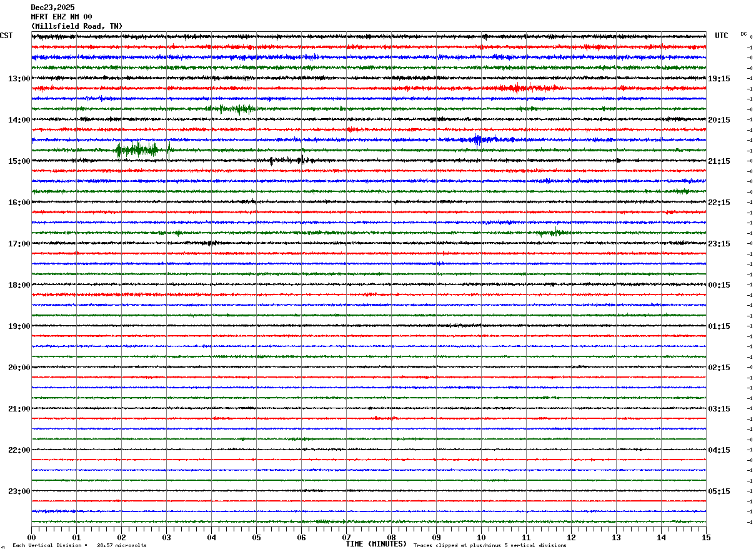This screenshot has height=554, width=756.
Task: Select the station code MFRT EHZ NM 00
Action: pyautogui.click(x=61, y=17)
